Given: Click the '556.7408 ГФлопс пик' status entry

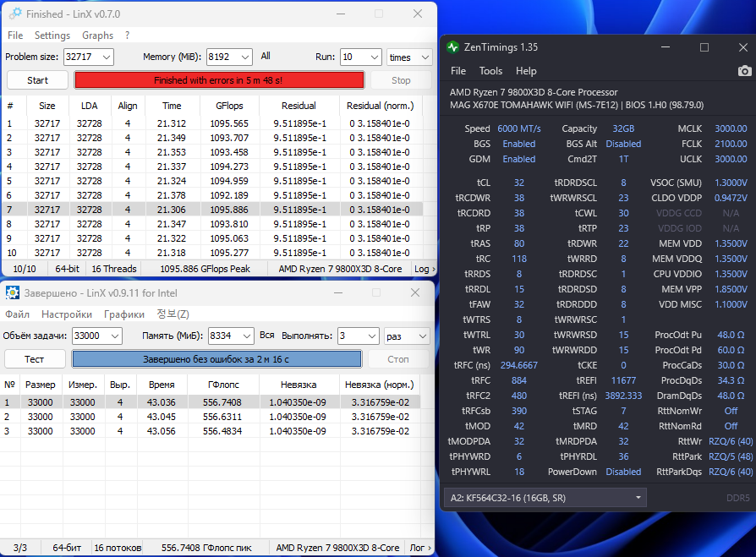Looking at the screenshot, I should pyautogui.click(x=206, y=548).
